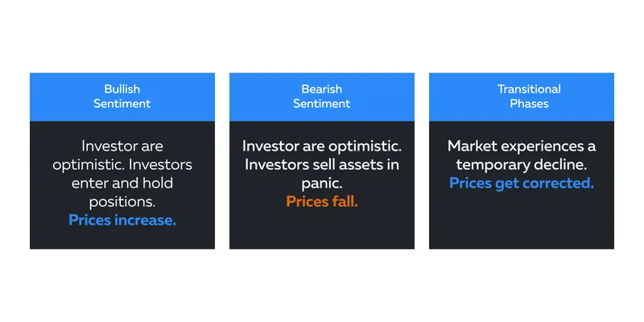Click the 'Prices get corrected.' text
Image resolution: width=644 pixels, height=322 pixels.
pos(522,184)
